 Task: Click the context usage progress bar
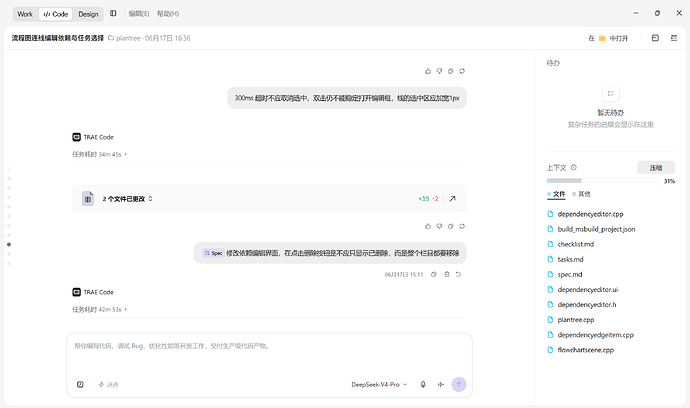point(602,180)
